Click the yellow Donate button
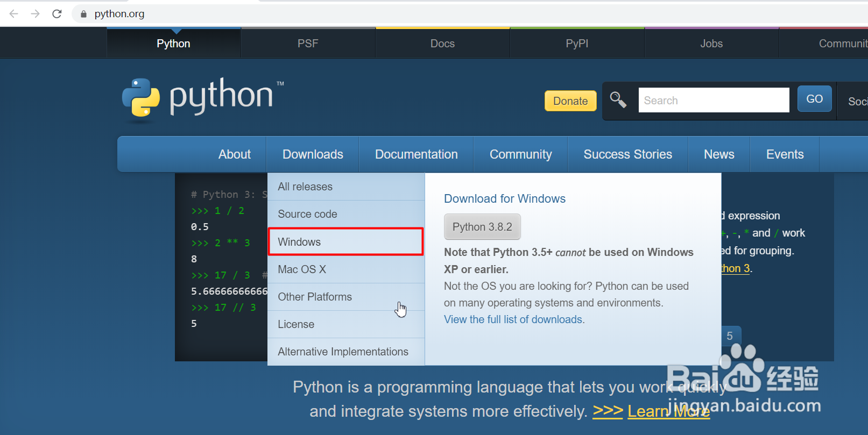This screenshot has height=435, width=868. pos(570,101)
